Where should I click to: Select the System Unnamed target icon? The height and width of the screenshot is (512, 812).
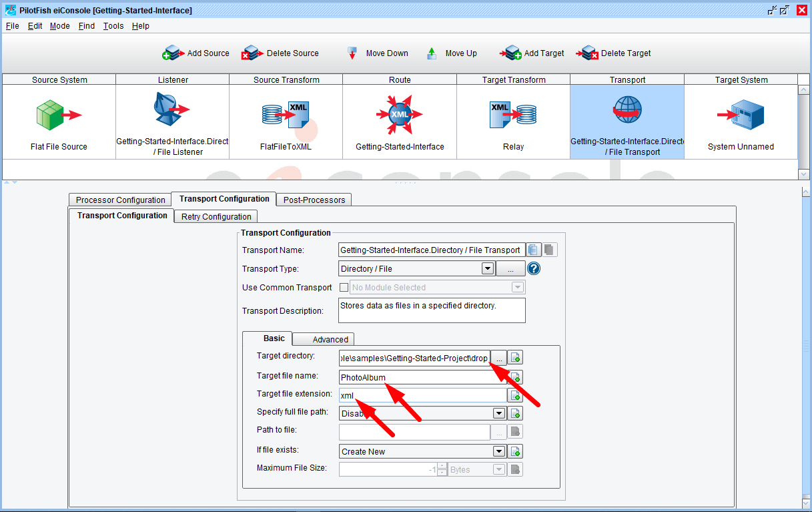click(x=741, y=115)
